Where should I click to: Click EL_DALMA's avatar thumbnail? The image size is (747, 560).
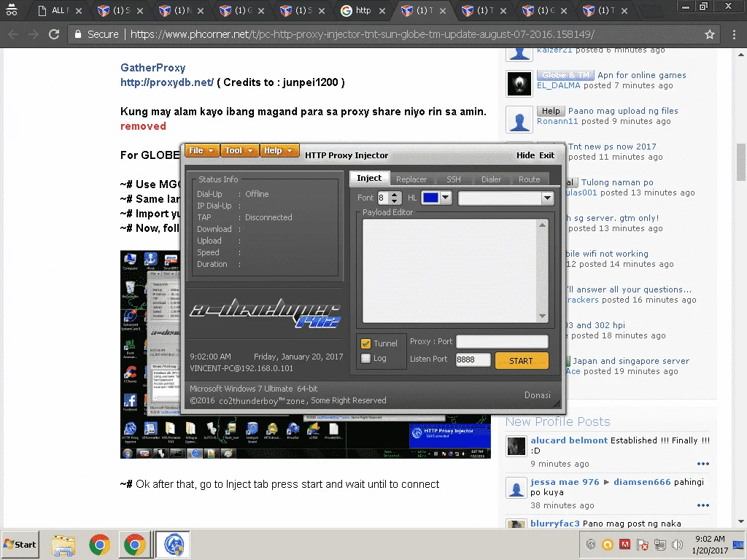coord(519,83)
